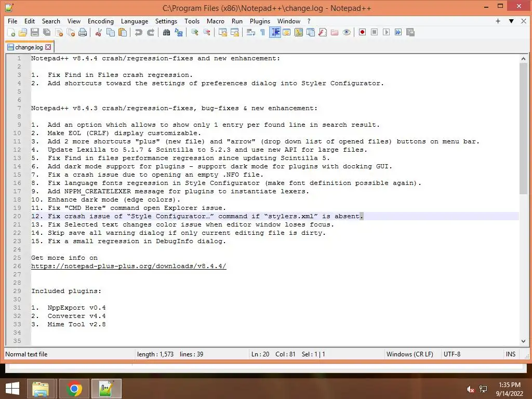532x399 pixels.
Task: Click the muted volume tray icon
Action: [470, 389]
